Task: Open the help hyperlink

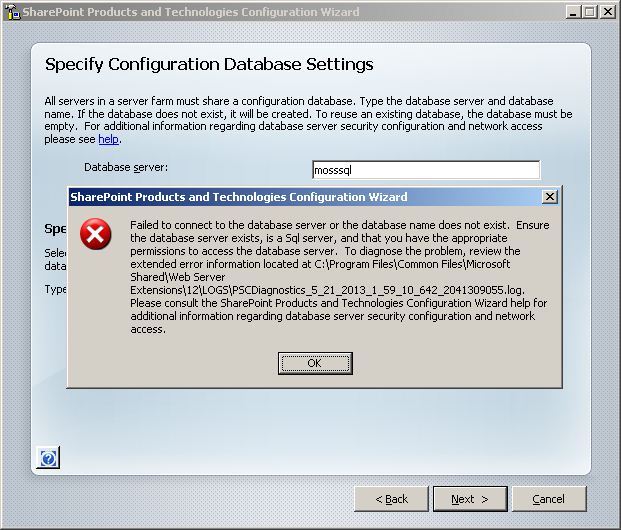Action: coord(109,139)
